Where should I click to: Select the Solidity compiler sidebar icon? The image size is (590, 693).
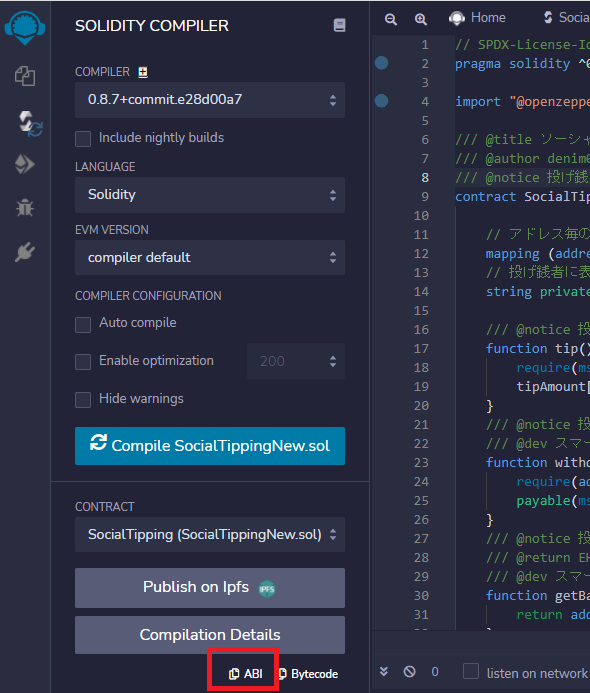point(29,123)
